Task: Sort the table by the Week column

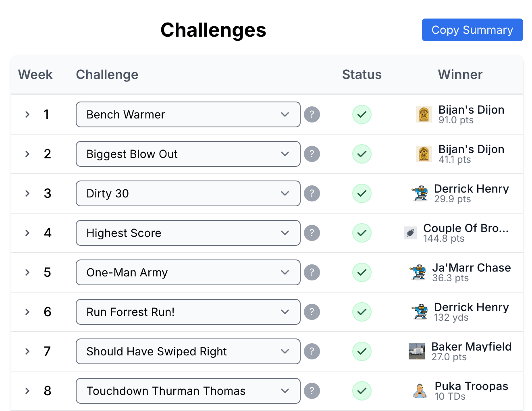Action: point(35,75)
